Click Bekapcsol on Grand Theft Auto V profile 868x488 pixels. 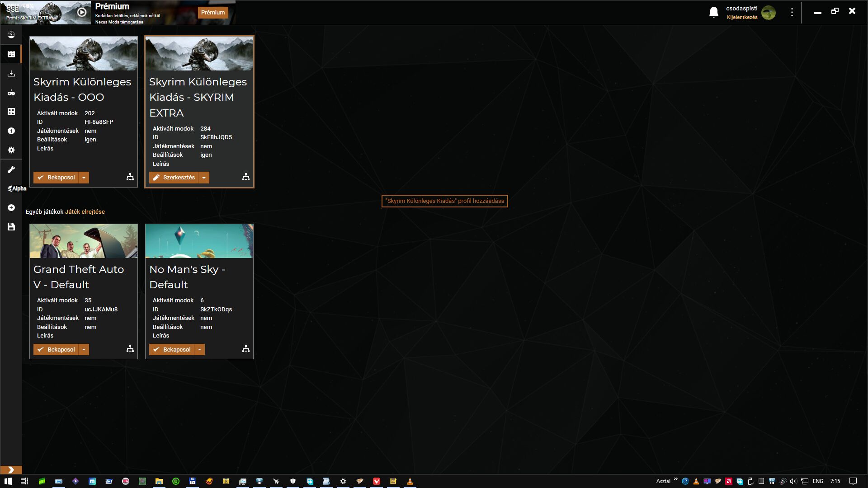point(56,350)
